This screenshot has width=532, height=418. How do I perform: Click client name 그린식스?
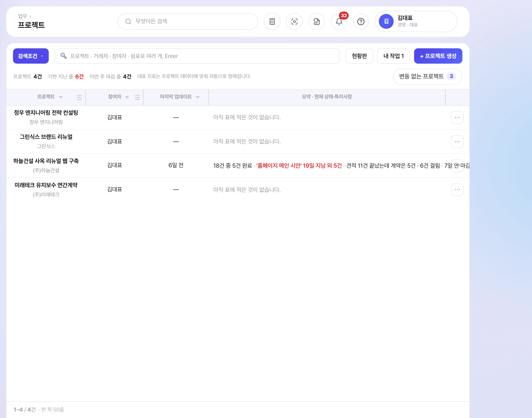[x=46, y=146]
